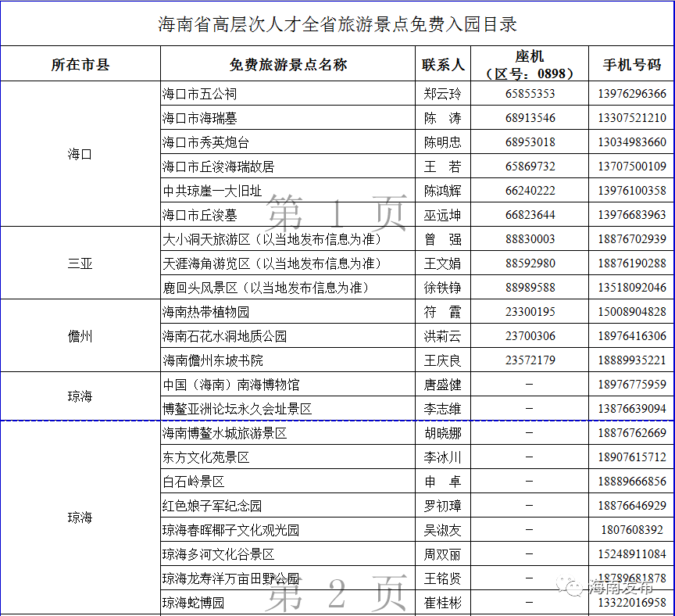This screenshot has width=675, height=616.
Task: Select mobile number 18907615712
Action: pyautogui.click(x=631, y=457)
